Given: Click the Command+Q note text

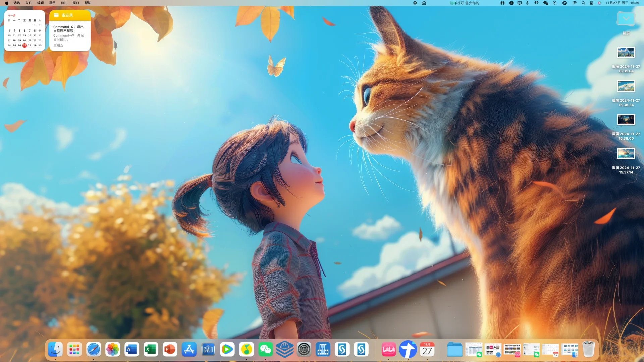Looking at the screenshot, I should pos(68,29).
